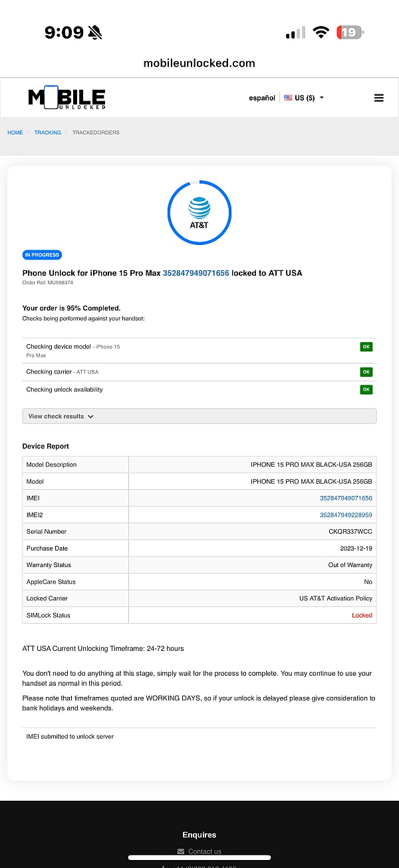Click the Mobile Unlocked logo
The image size is (399, 868).
point(66,98)
